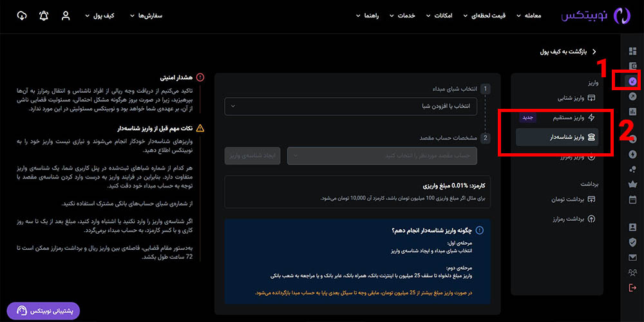Image resolution: width=644 pixels, height=322 pixels.
Task: Click the yellow triangle icon beside نکات مهم
Action: (x=200, y=128)
